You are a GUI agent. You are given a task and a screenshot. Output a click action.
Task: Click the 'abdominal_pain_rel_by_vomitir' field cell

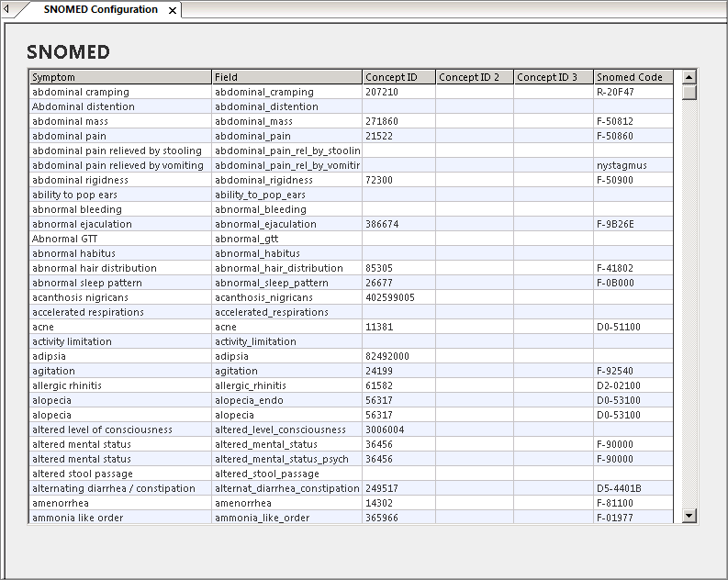pos(287,165)
